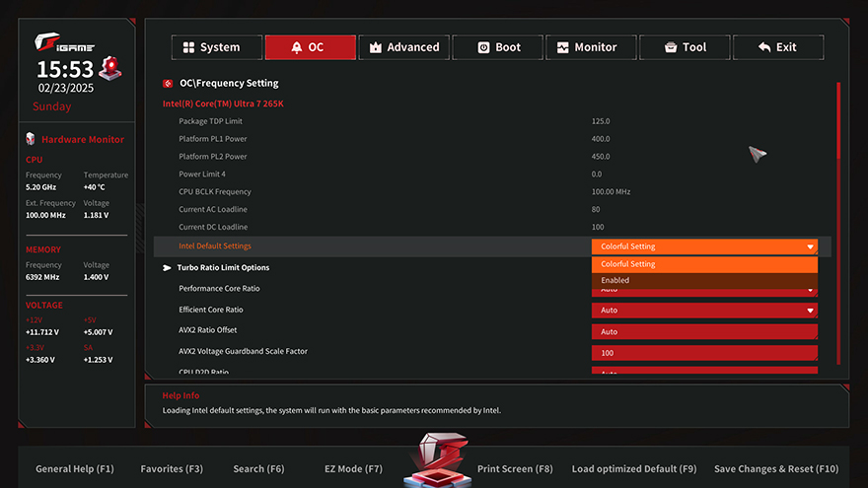
Task: Click Intel(R) Core(TM) Ultra 7 265K heading
Action: pos(223,104)
